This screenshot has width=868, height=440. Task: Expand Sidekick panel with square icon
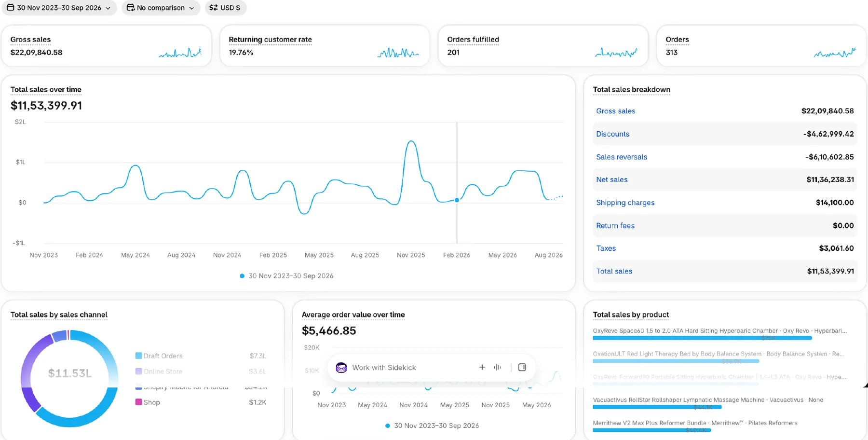522,367
